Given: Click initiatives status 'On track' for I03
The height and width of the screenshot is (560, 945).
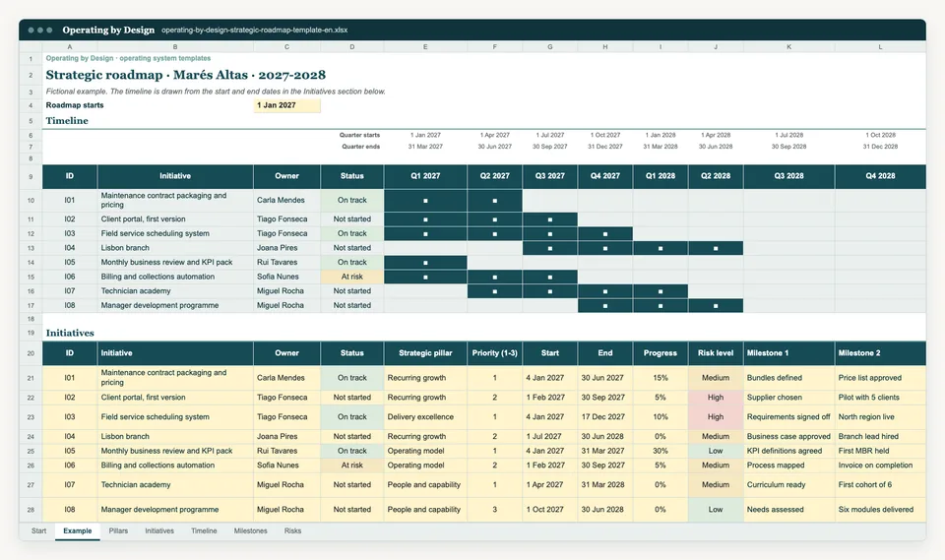Looking at the screenshot, I should pos(352,417).
